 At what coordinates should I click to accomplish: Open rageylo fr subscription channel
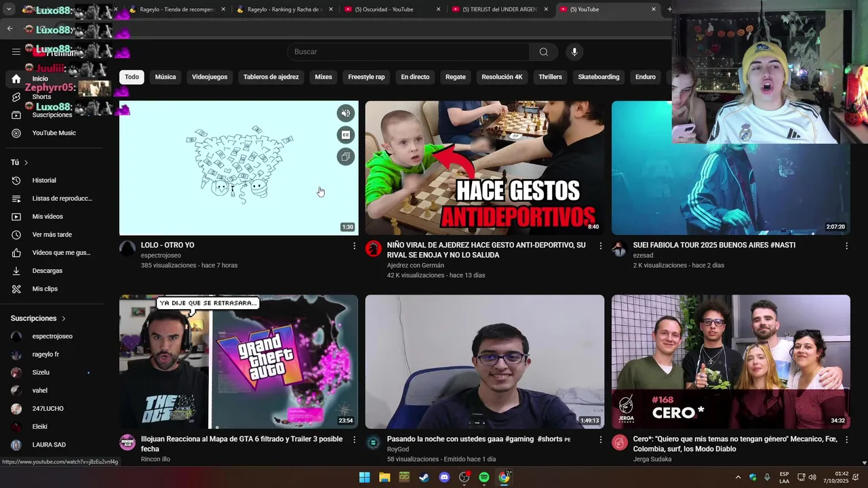coord(54,354)
